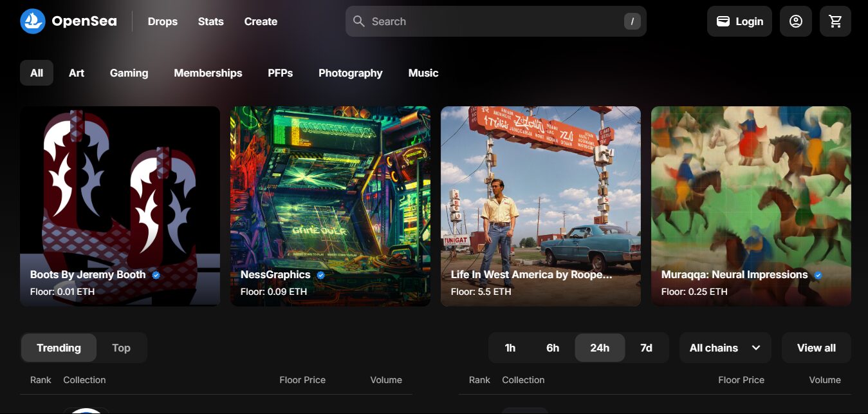Open the Drops menu
This screenshot has height=414, width=868.
(x=163, y=21)
